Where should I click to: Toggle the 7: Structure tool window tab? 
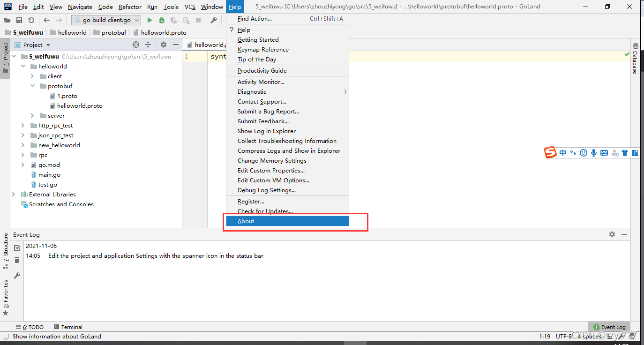point(5,251)
